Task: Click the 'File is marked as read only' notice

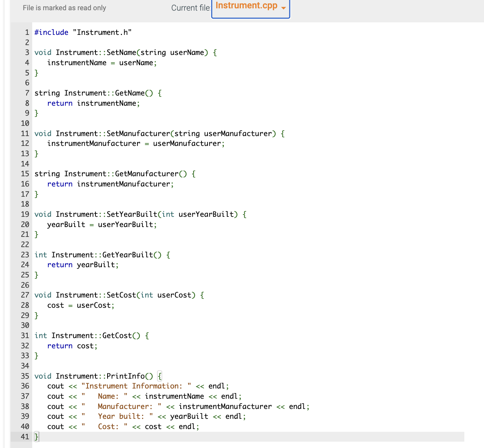Action: [64, 8]
